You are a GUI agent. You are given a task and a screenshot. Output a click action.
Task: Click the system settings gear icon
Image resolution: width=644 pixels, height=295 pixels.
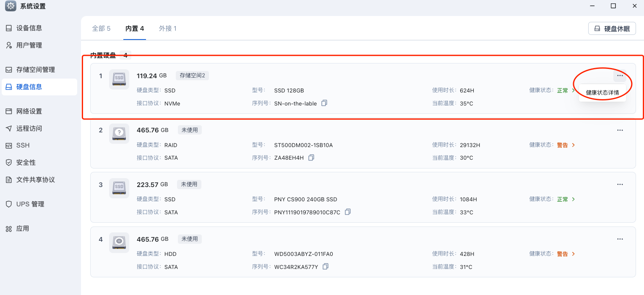click(10, 6)
